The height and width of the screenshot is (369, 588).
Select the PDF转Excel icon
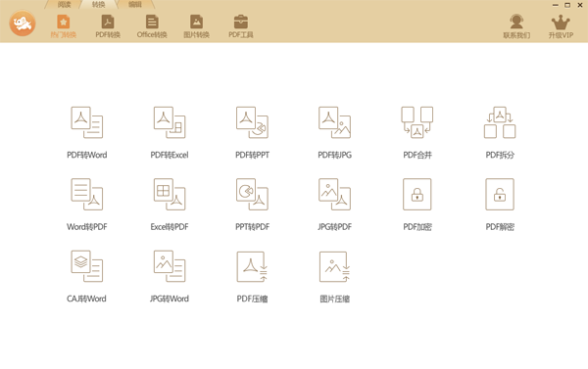[x=170, y=122]
